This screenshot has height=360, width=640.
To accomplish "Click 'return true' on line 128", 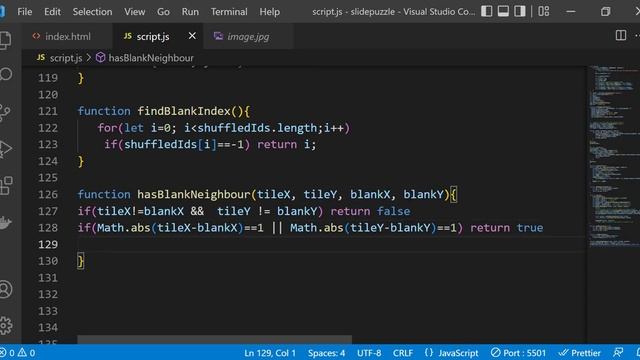I will click(x=507, y=228).
